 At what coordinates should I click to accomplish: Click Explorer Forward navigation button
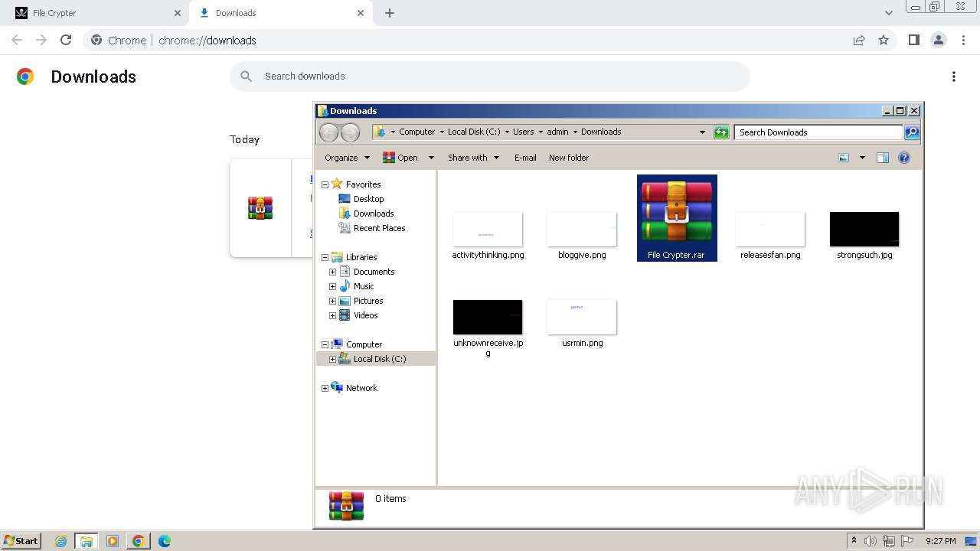coord(350,132)
